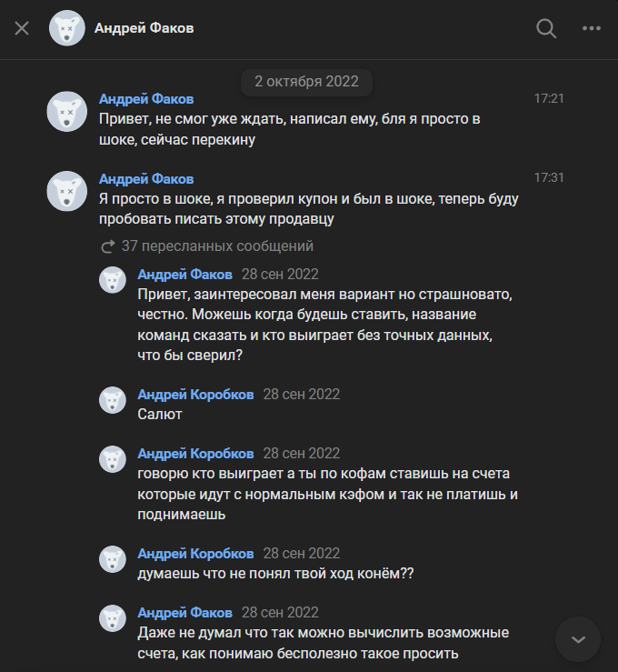Viewport: 618px width, 672px height.
Task: Click the 17:31 message timestamp
Action: pyautogui.click(x=549, y=178)
